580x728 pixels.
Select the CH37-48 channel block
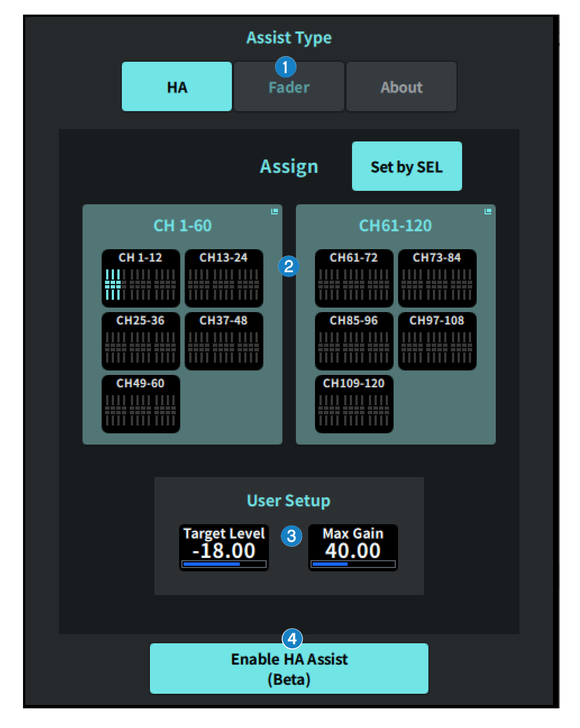[223, 341]
